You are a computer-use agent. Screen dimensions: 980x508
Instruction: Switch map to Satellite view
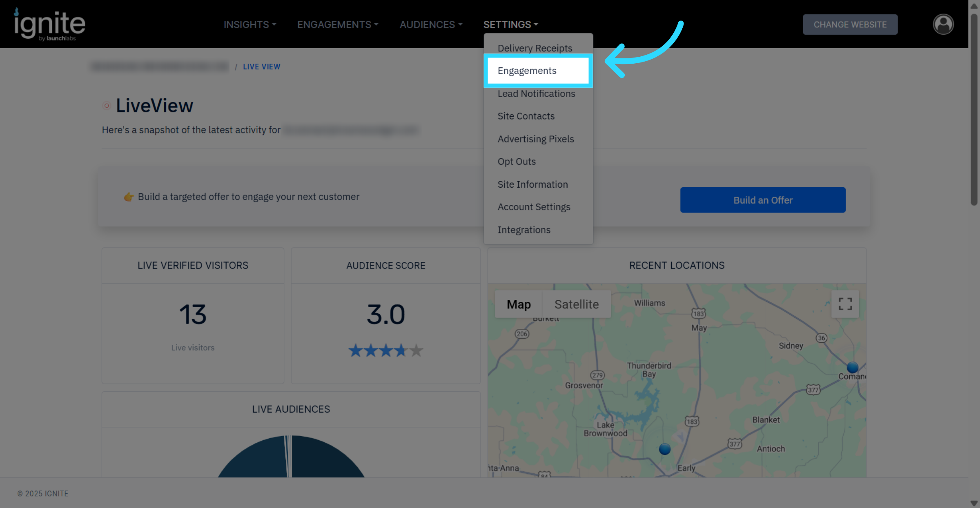click(576, 304)
